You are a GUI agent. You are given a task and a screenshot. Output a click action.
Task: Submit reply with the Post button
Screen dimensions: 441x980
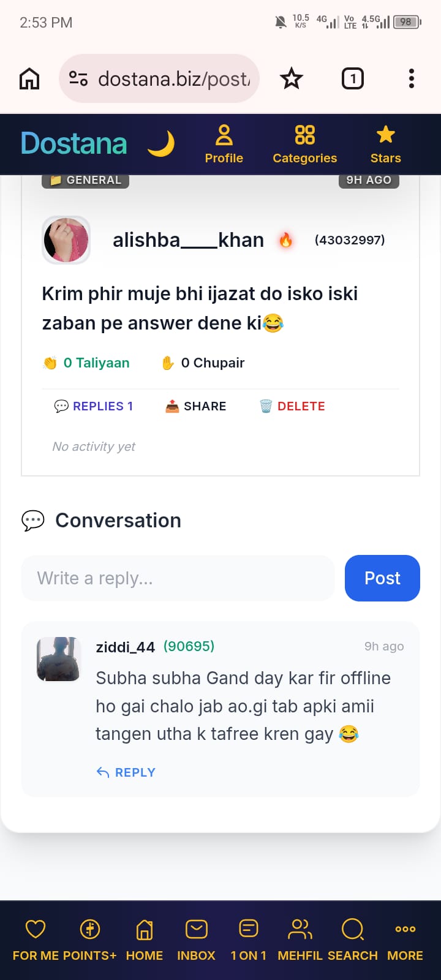382,578
